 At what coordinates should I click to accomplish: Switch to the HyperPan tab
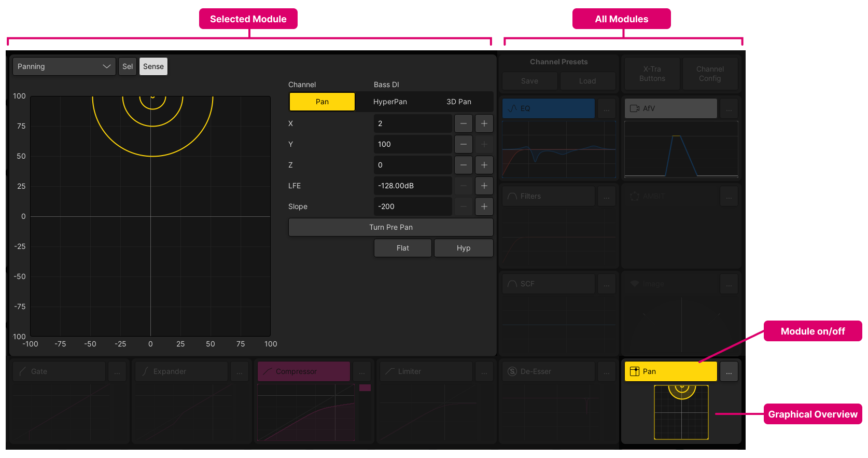pos(390,102)
